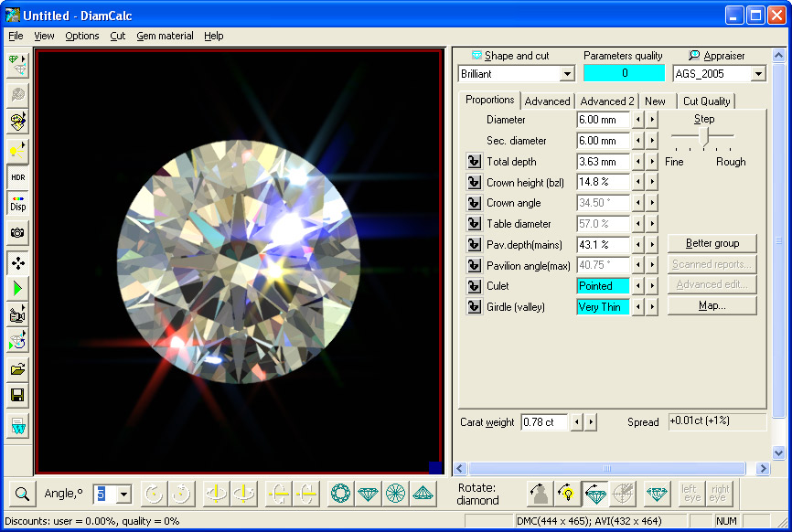This screenshot has width=792, height=532.
Task: Toggle the HDR display mode button
Action: point(17,177)
